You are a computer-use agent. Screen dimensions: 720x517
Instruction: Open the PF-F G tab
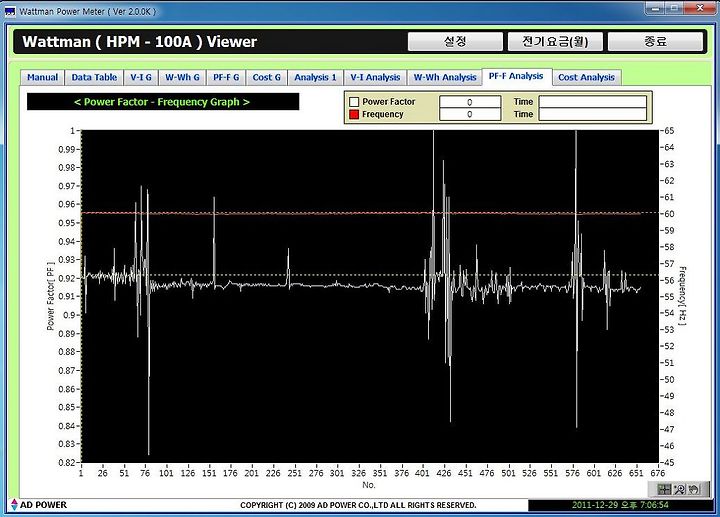pyautogui.click(x=226, y=78)
